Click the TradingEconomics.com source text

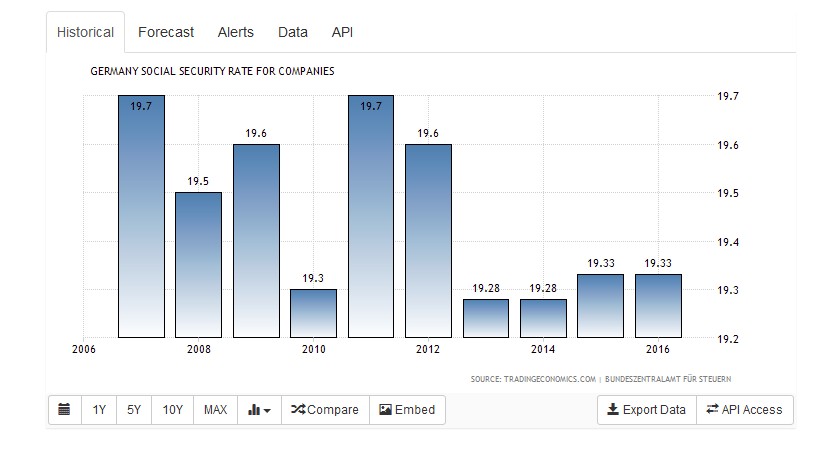point(533,379)
